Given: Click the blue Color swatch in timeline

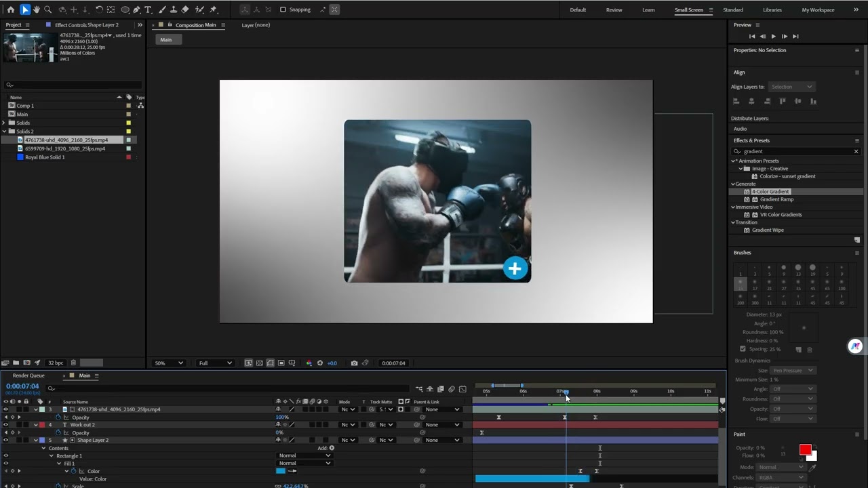Looking at the screenshot, I should point(280,471).
